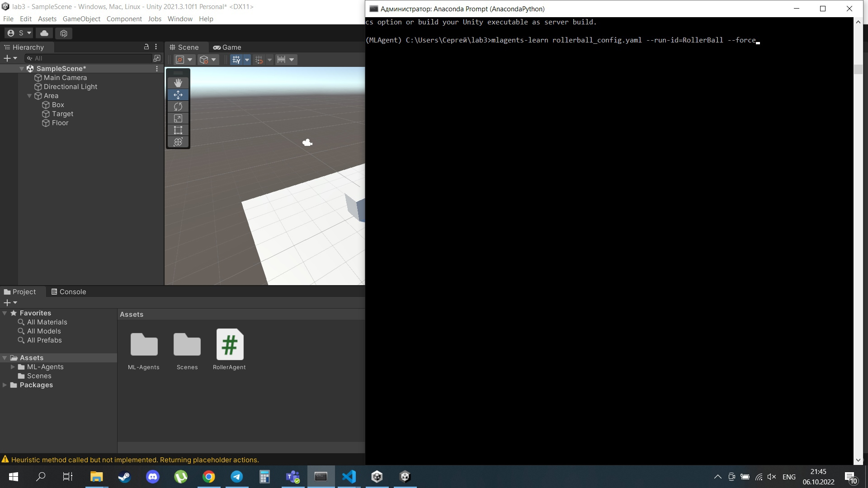
Task: Switch to the Console tab
Action: click(x=69, y=292)
